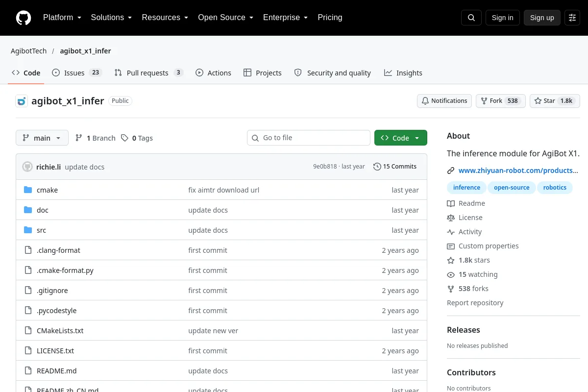Switch to the Insights tab
The width and height of the screenshot is (588, 392).
coord(403,73)
